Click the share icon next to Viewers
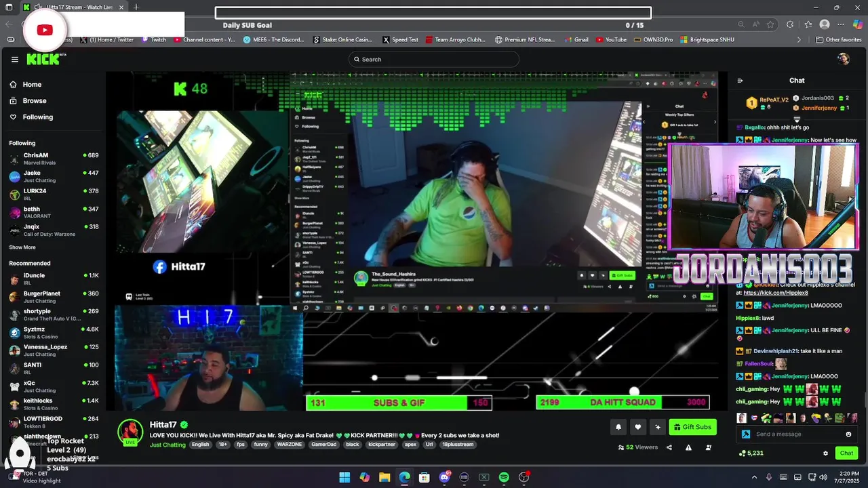 click(669, 447)
